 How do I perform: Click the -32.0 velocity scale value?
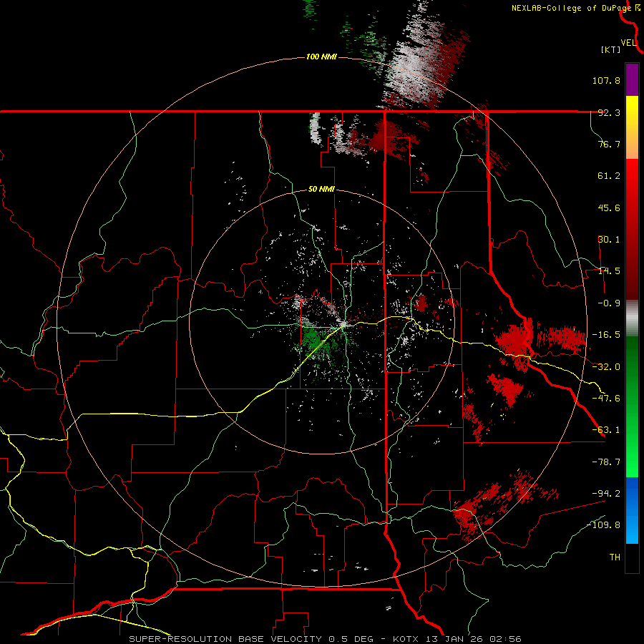(606, 367)
